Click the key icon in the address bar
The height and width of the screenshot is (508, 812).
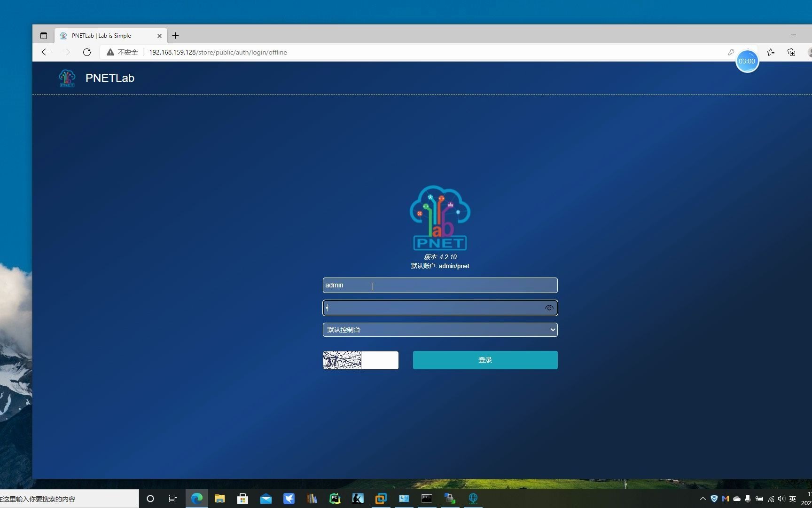pos(732,52)
